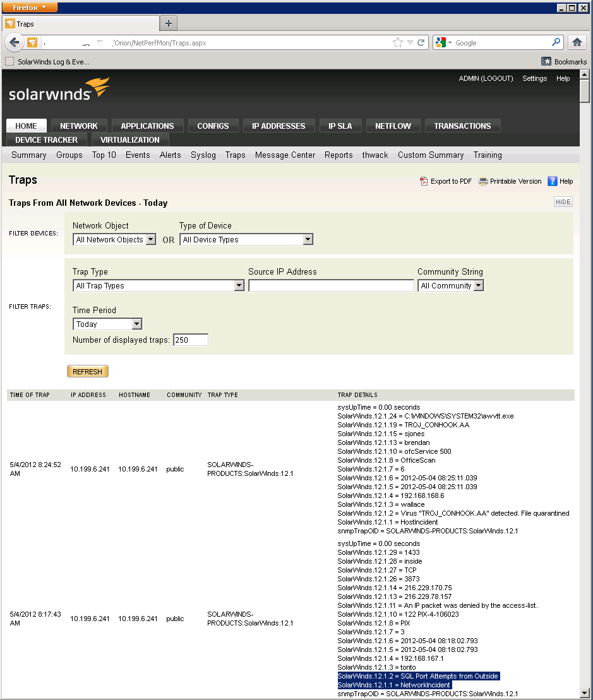Open Training in the submenu
593x700 pixels.
488,155
